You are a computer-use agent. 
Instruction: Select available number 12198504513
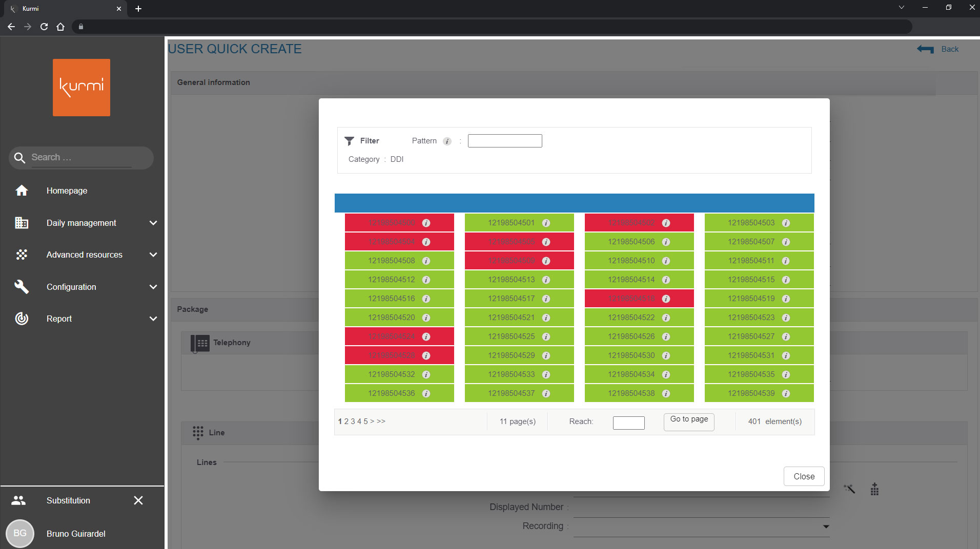point(519,280)
